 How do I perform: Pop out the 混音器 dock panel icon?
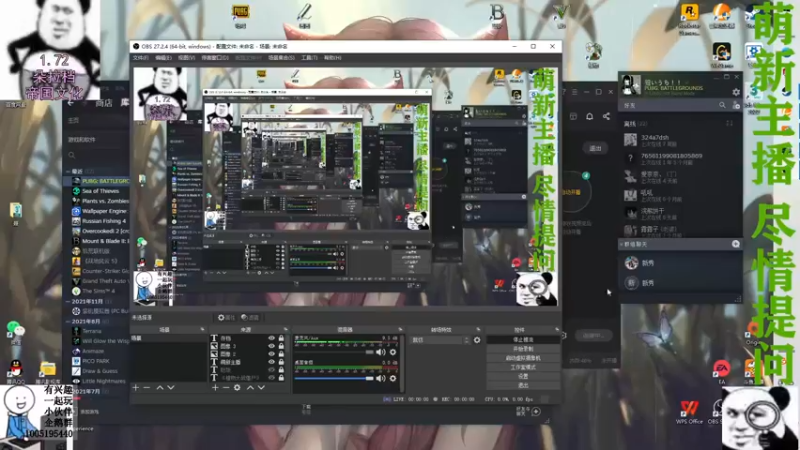(x=400, y=330)
